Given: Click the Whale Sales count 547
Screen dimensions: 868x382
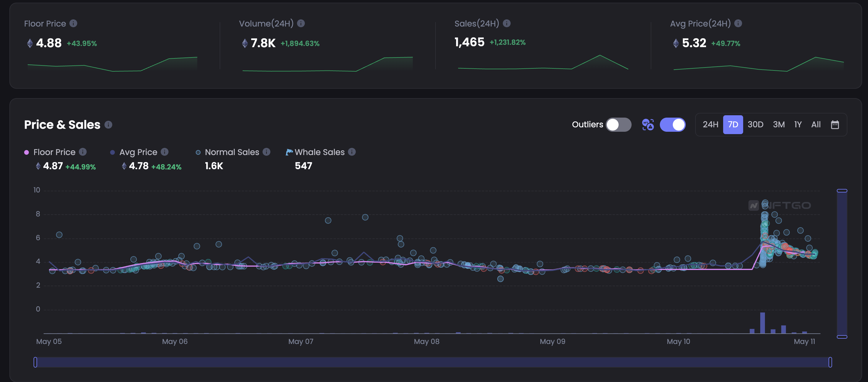Looking at the screenshot, I should click(303, 166).
